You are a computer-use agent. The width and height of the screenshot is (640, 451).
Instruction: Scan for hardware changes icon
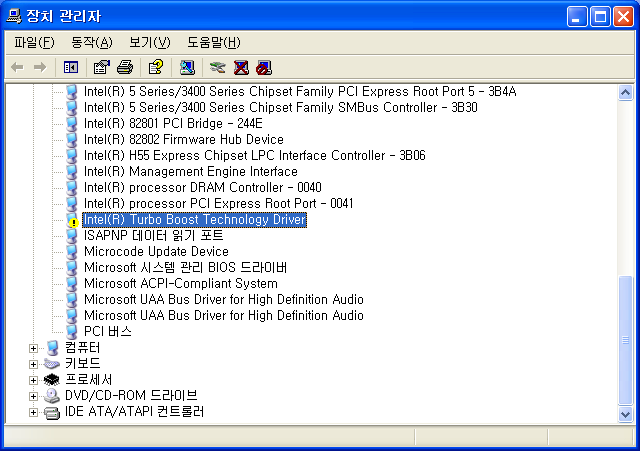point(187,67)
